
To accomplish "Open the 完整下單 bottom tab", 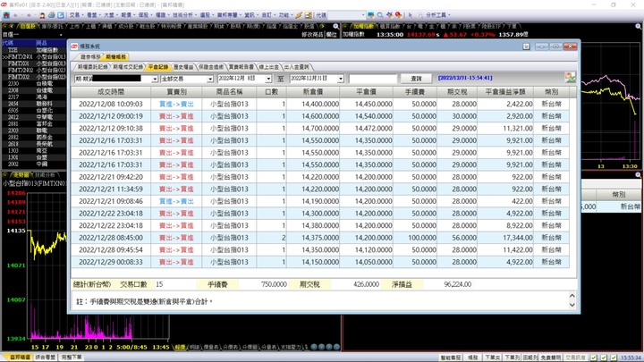I will (x=72, y=358).
